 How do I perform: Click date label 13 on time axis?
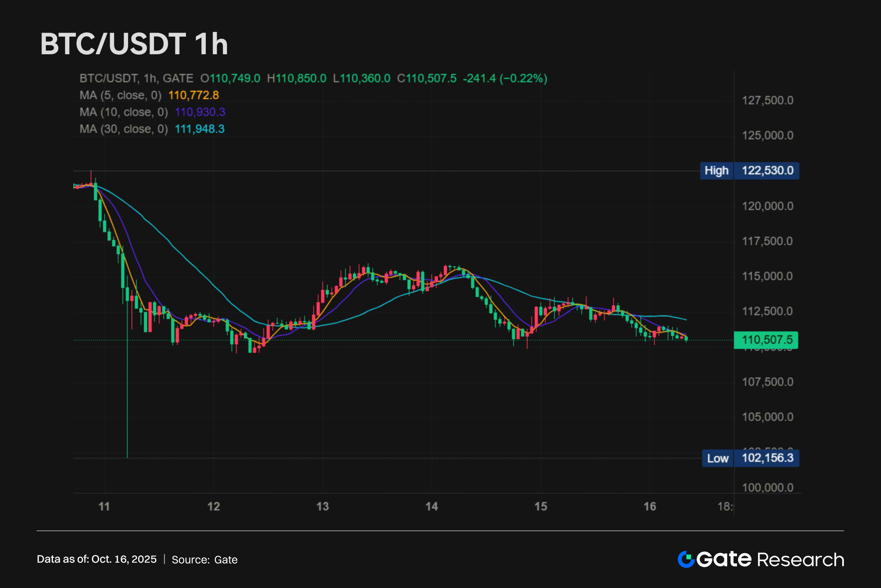(x=322, y=507)
